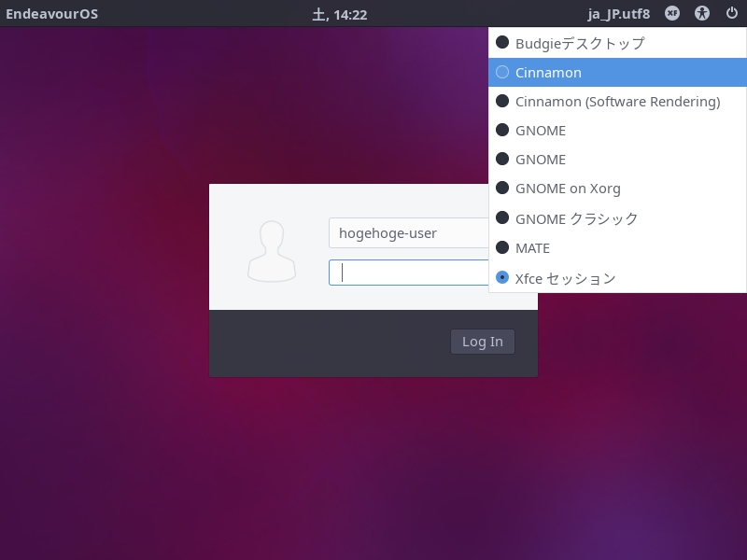
Task: Click the 土, 14:22 clock
Action: [340, 14]
